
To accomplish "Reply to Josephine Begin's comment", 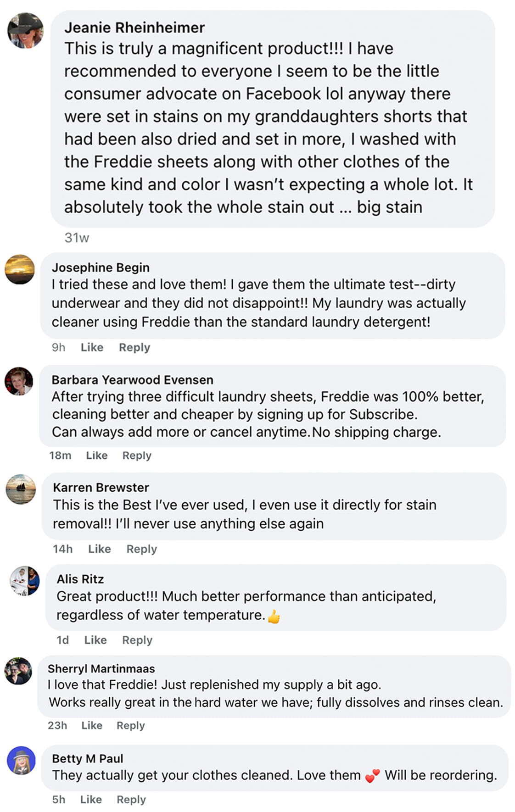I will (x=134, y=347).
